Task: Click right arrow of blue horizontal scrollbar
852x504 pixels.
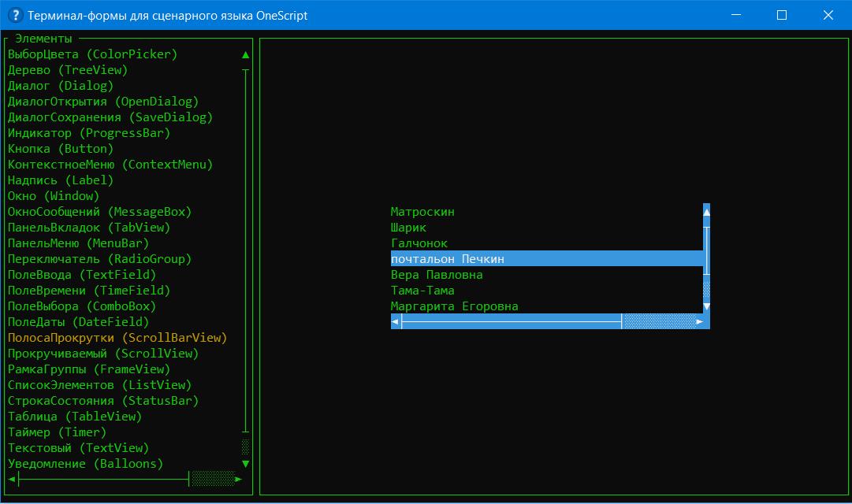Action: tap(699, 321)
